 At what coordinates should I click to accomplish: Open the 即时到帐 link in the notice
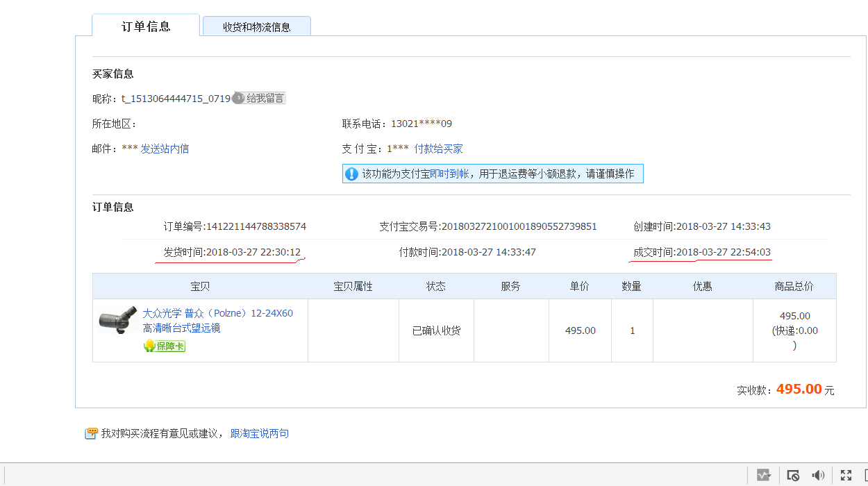tap(449, 174)
